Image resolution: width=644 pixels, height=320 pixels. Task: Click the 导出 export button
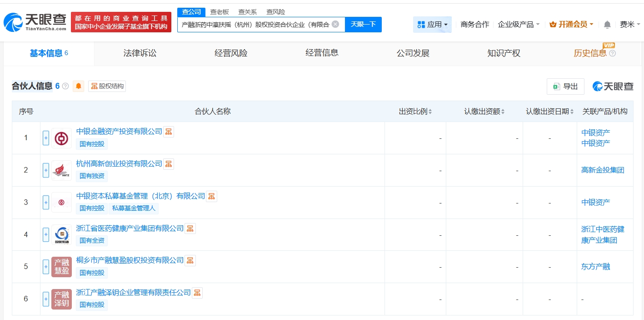(565, 86)
